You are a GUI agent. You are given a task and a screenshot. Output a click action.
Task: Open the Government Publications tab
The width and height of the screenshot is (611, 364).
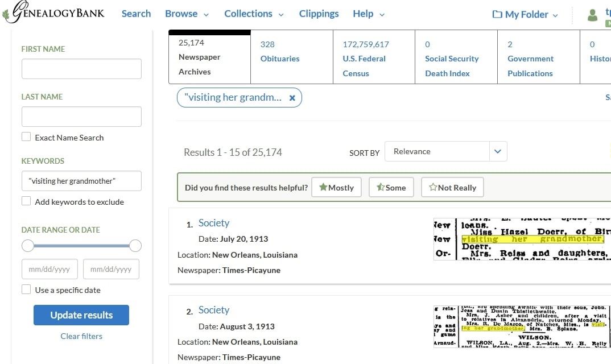point(539,57)
